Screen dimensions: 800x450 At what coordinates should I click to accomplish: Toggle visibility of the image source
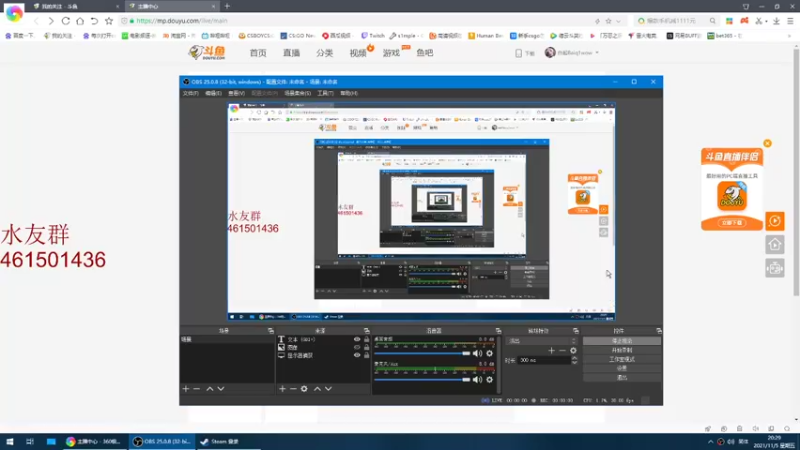coord(357,347)
